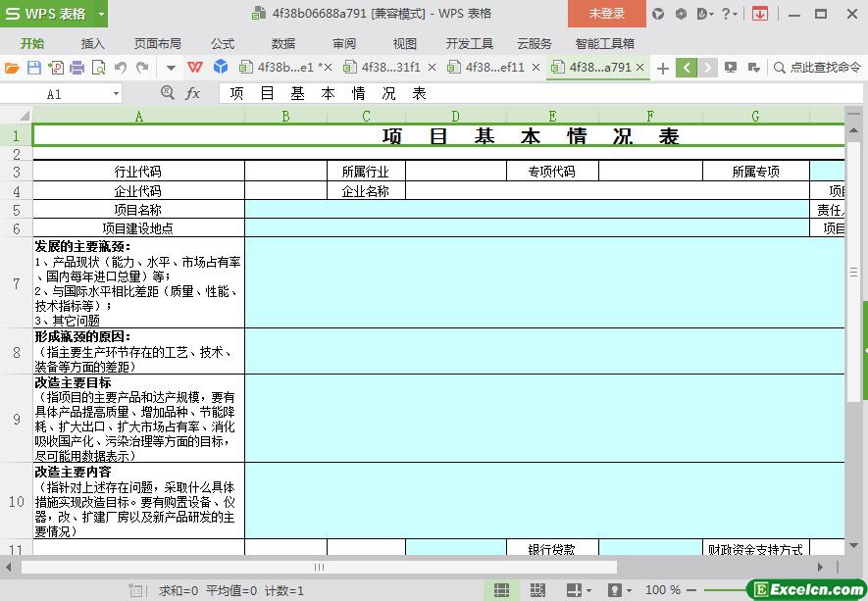
Task: Open the 插入 ribbon tab
Action: [92, 43]
